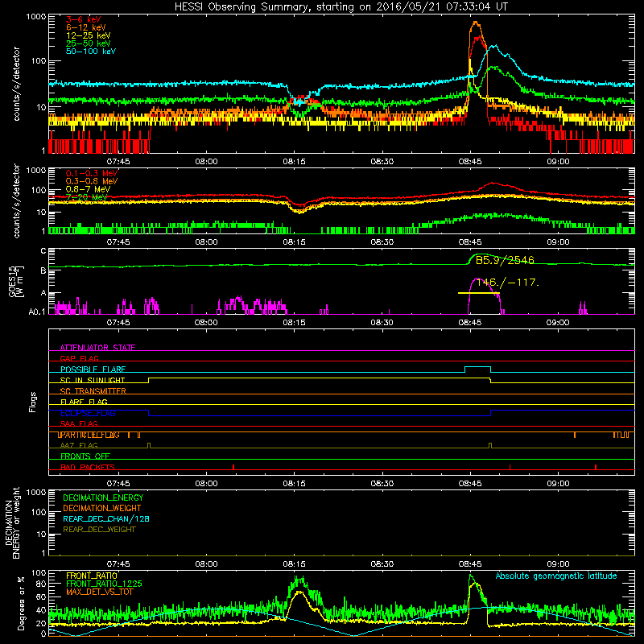The height and width of the screenshot is (644, 644).
Task: Click the peak of the orange 6-12 keV curve
Action: [476, 23]
